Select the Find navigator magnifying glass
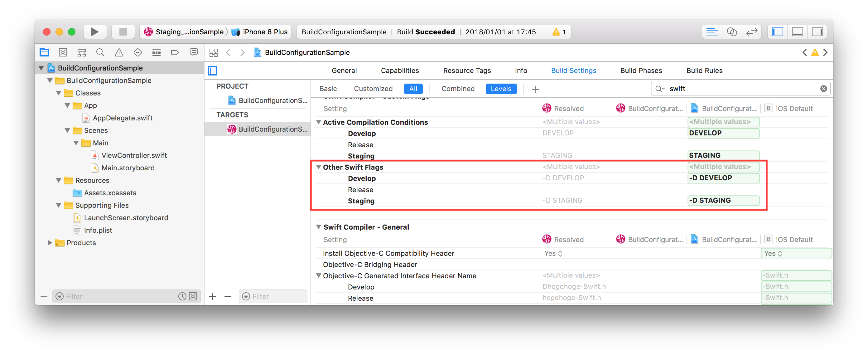868x355 pixels. pos(100,52)
